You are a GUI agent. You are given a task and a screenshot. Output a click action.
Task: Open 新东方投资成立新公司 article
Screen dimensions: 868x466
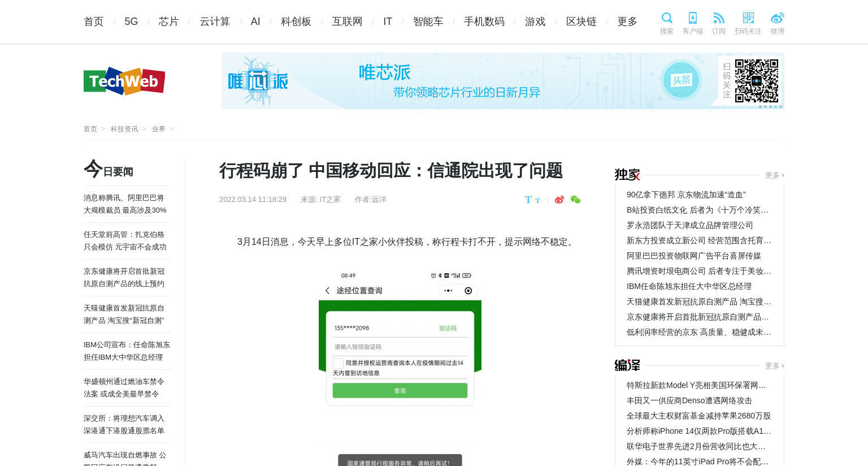pyautogui.click(x=698, y=240)
